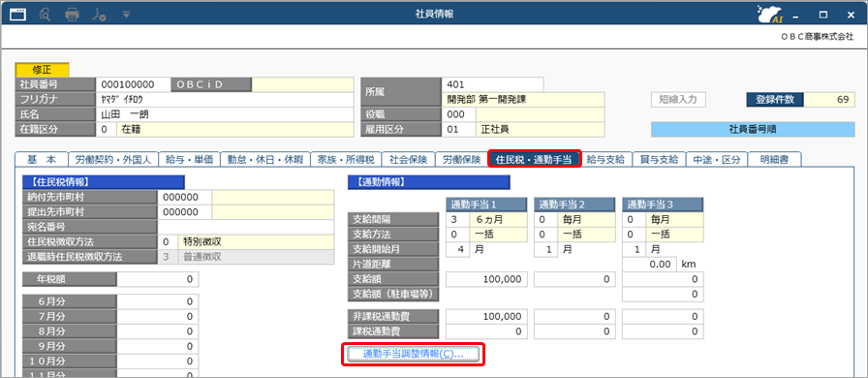
Task: Click the 住民税徴収方法 code field
Action: coord(168,242)
